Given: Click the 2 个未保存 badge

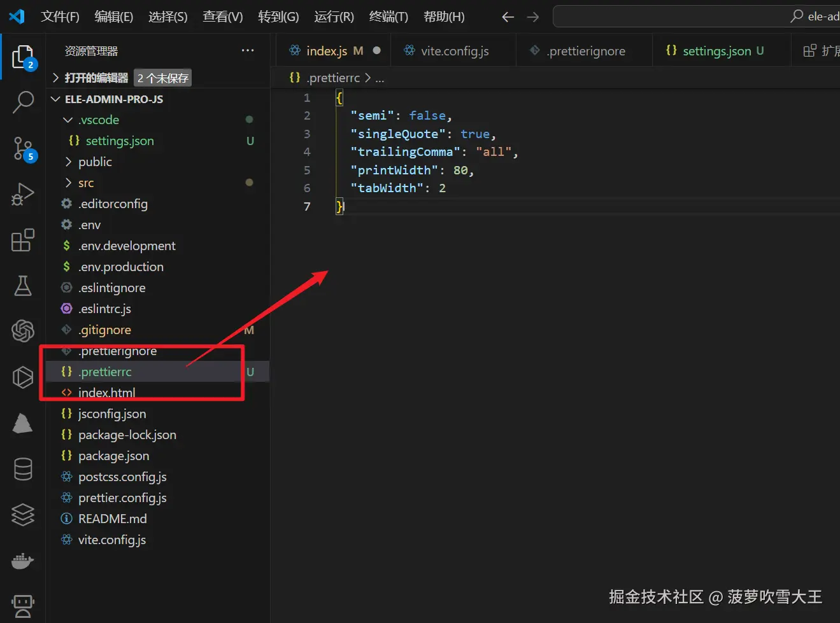Looking at the screenshot, I should (x=163, y=78).
